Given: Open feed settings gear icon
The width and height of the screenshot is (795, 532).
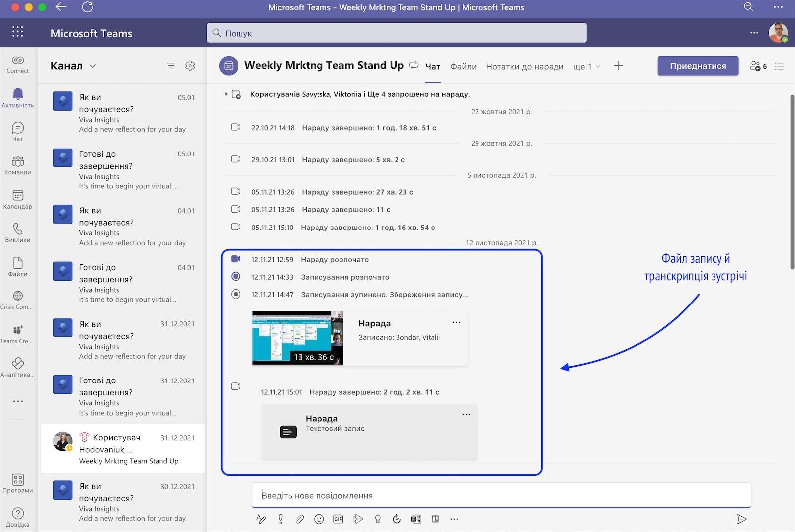Looking at the screenshot, I should coord(190,66).
